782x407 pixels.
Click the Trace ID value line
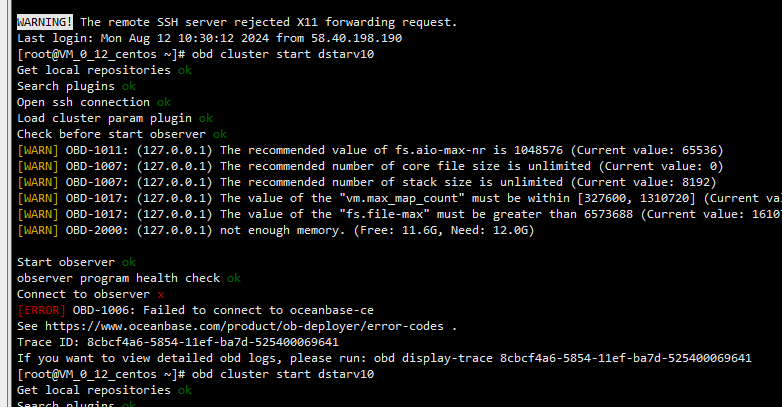point(178,342)
